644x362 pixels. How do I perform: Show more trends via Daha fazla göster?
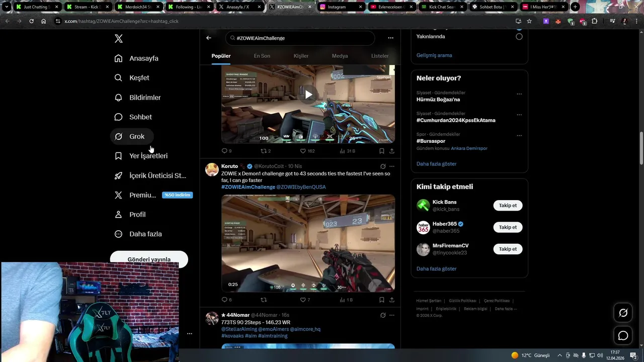(x=436, y=164)
